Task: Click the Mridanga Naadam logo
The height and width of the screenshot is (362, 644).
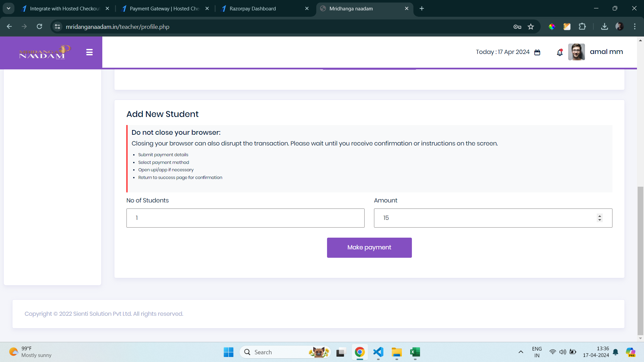Action: (45, 52)
